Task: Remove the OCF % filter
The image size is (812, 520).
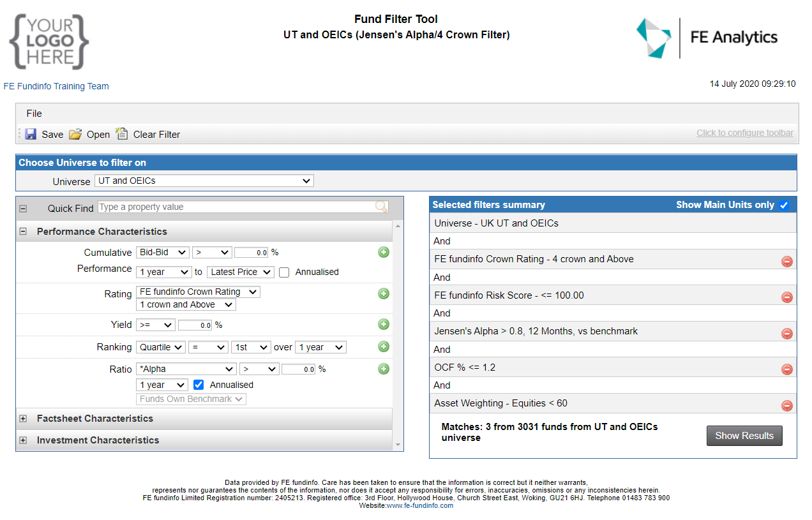Action: (786, 369)
